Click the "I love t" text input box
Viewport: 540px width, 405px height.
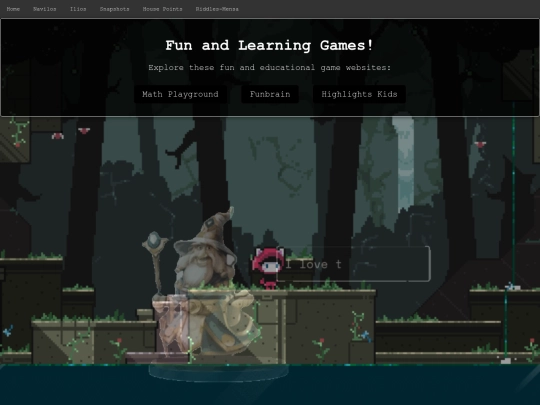[x=354, y=264]
